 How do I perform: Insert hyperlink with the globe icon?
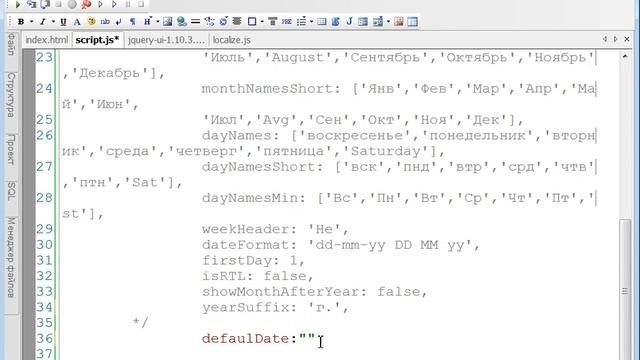click(182, 22)
